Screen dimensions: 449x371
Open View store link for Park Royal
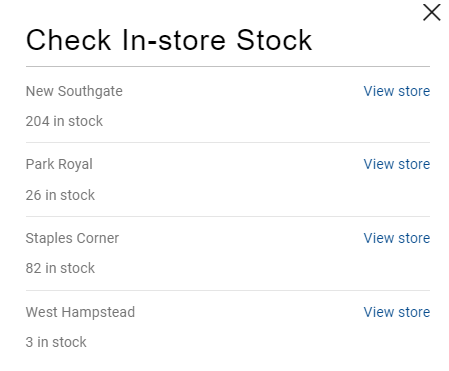point(397,164)
